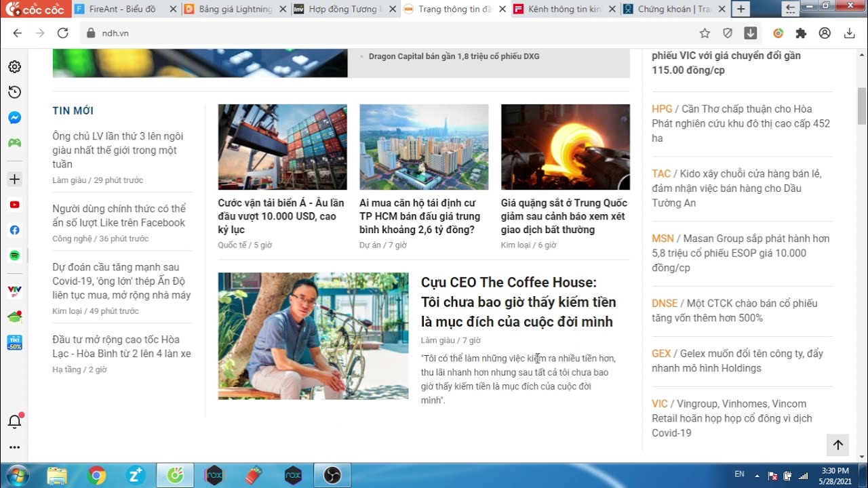Open Facebook from the sidebar
This screenshot has width=868, height=488.
tap(14, 230)
